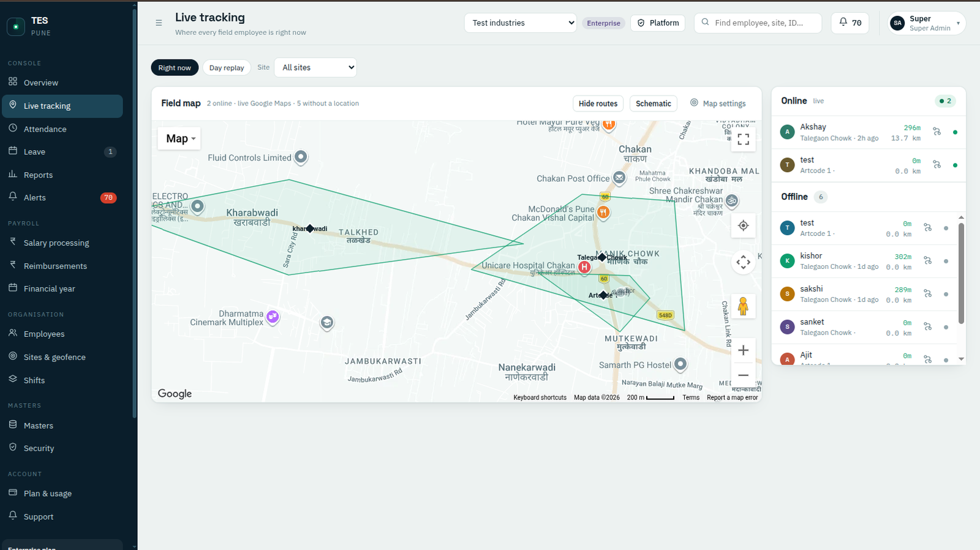Viewport: 980px width, 550px height.
Task: Switch to the Right now view
Action: click(175, 67)
